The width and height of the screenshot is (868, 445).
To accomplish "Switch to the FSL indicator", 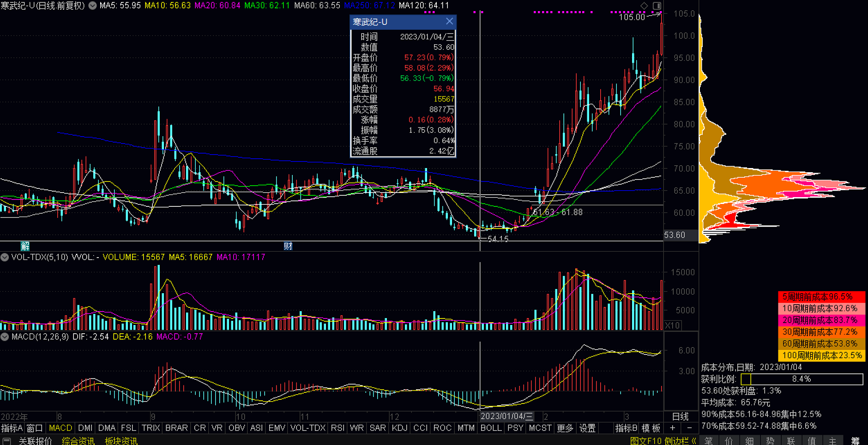I will coord(128,428).
